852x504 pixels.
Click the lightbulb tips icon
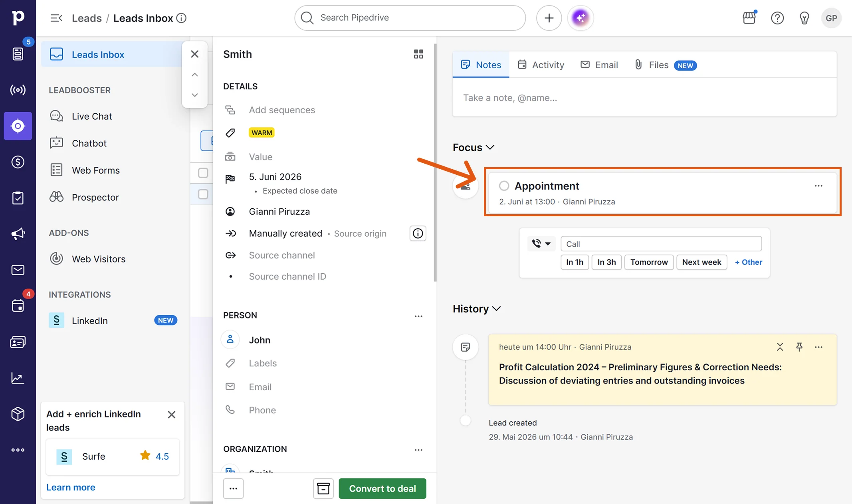(x=804, y=18)
